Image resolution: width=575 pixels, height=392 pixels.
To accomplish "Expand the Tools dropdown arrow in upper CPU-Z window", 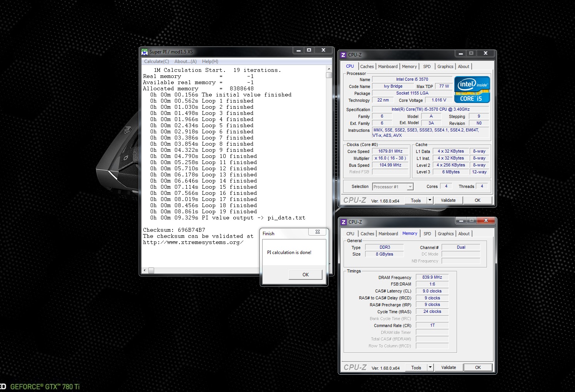I will click(430, 200).
